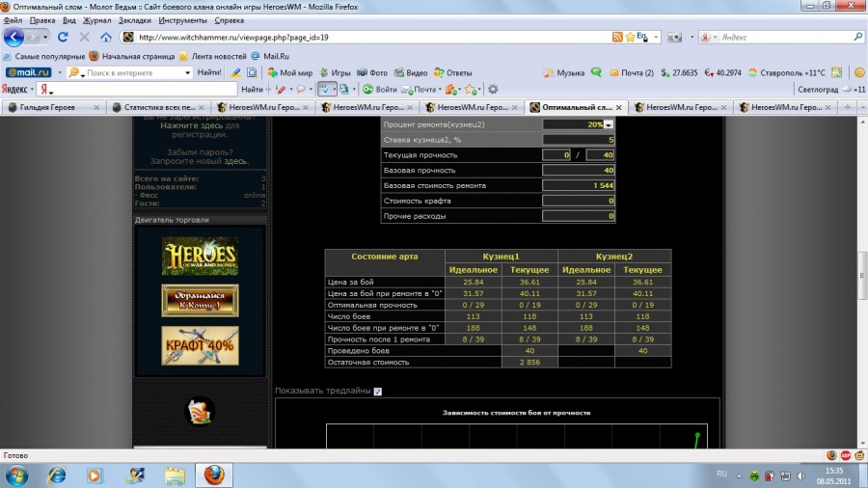The width and height of the screenshot is (868, 488).
Task: Open the browser Home page icon
Action: coord(106,37)
